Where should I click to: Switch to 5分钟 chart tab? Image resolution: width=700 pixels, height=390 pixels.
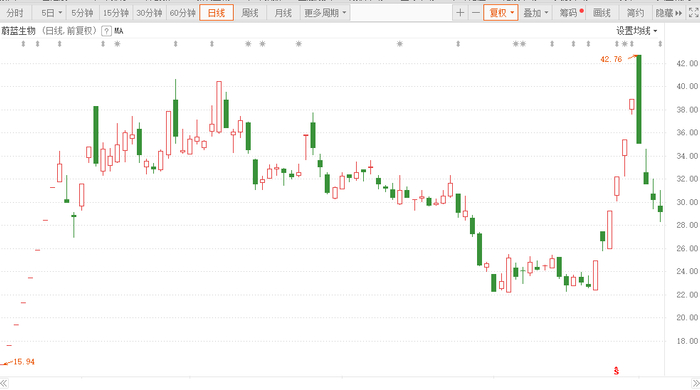[x=82, y=13]
